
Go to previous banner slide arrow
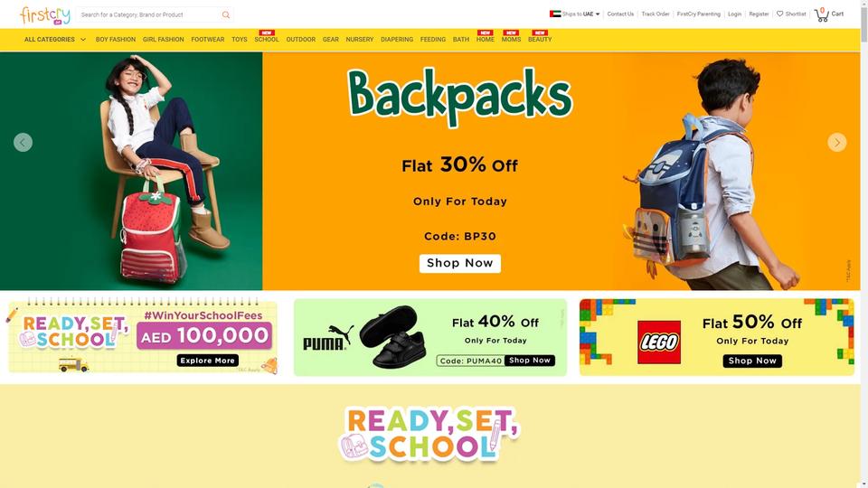(x=23, y=142)
